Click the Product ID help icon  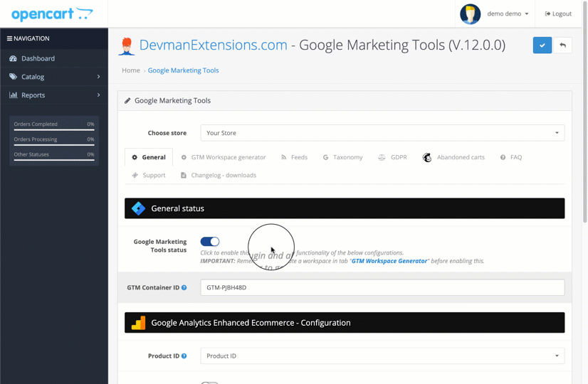184,356
